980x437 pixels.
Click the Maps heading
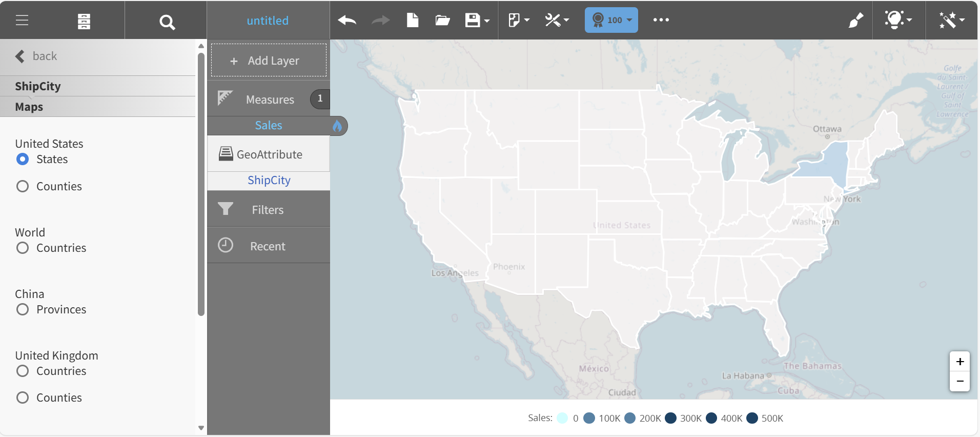29,107
